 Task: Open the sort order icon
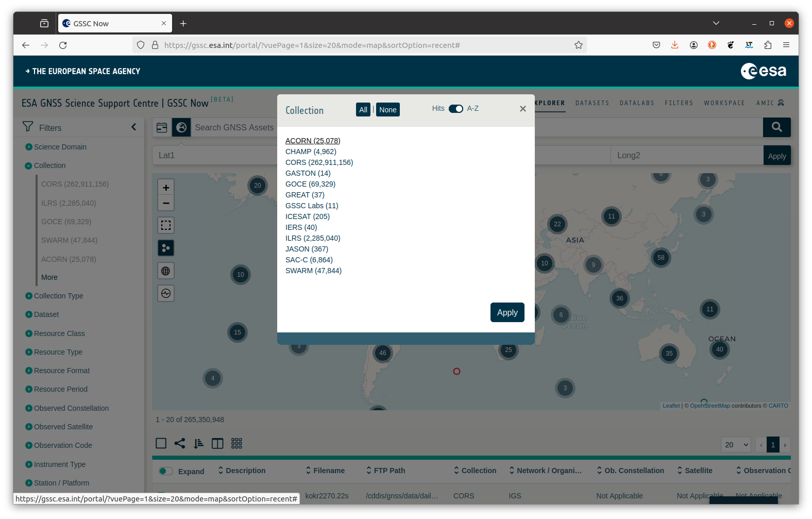click(199, 443)
